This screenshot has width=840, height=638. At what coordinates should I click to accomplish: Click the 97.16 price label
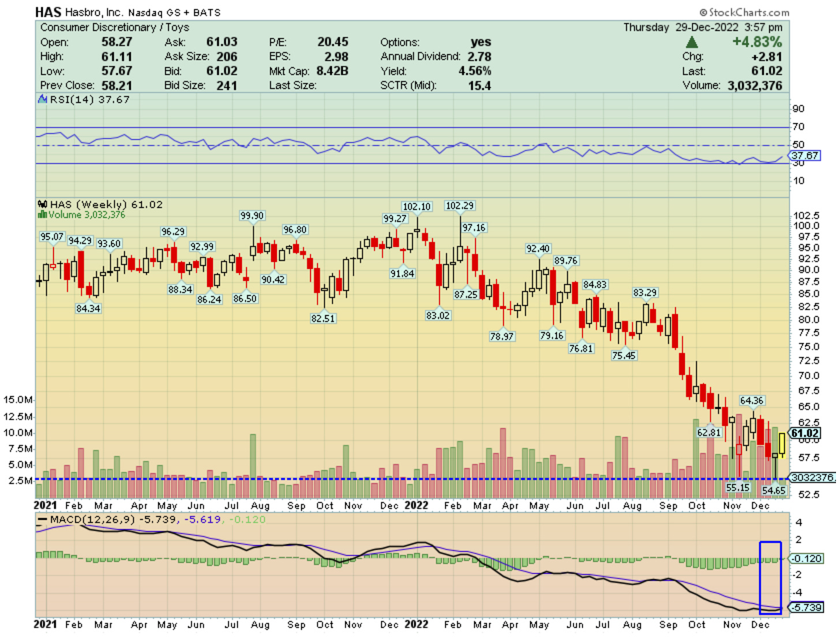pyautogui.click(x=474, y=228)
